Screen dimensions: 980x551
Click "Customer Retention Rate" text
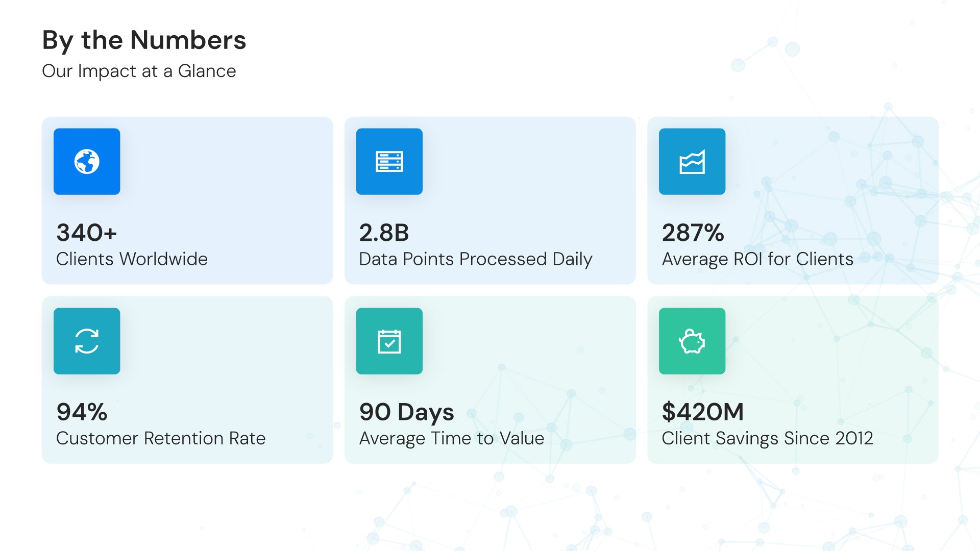tap(161, 438)
